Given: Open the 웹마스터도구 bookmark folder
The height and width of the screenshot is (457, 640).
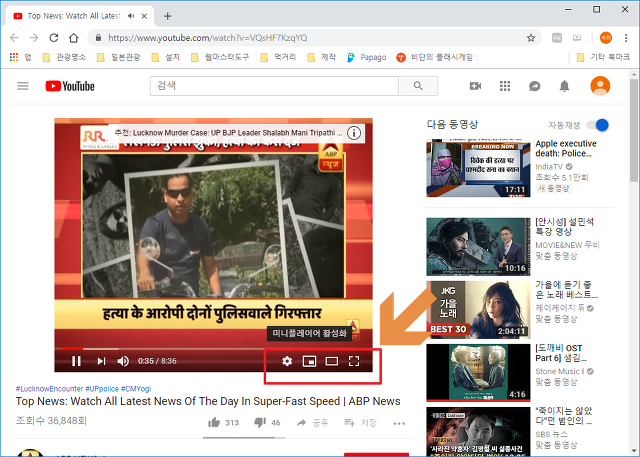Looking at the screenshot, I should coord(220,57).
